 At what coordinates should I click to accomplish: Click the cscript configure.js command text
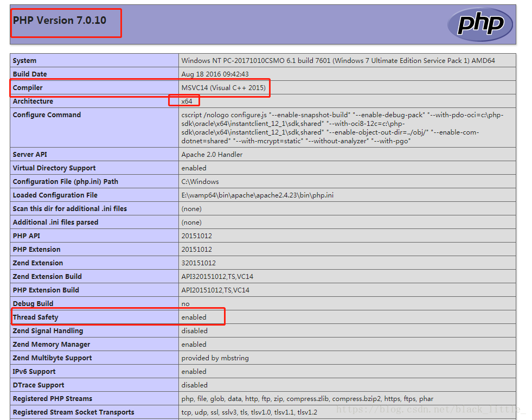[342, 128]
